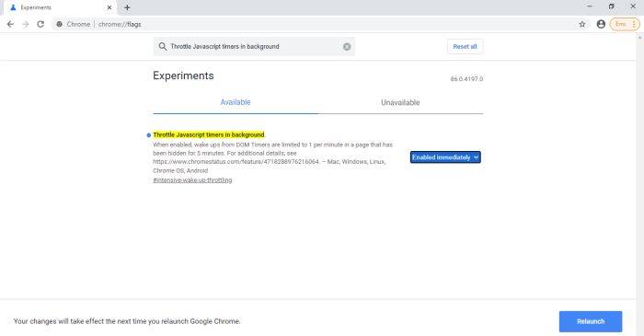Viewport: 644px width, 336px height.
Task: Select the Experiments browser tab
Action: click(x=60, y=7)
